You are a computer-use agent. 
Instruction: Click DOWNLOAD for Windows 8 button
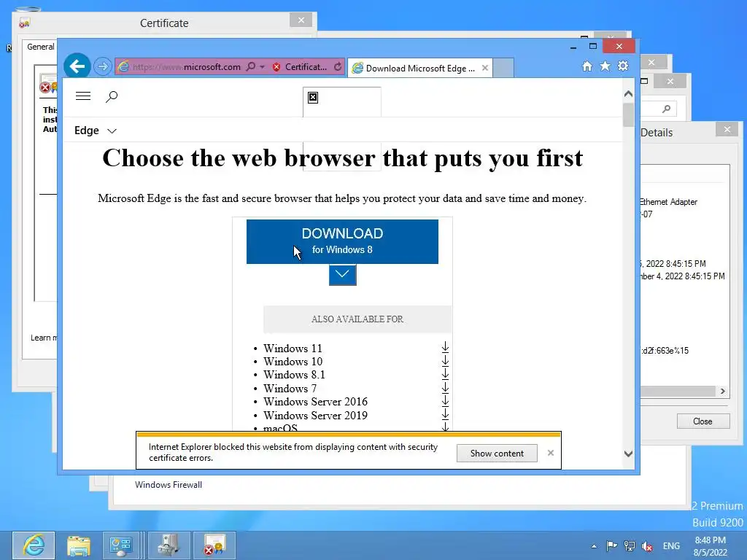pos(342,241)
